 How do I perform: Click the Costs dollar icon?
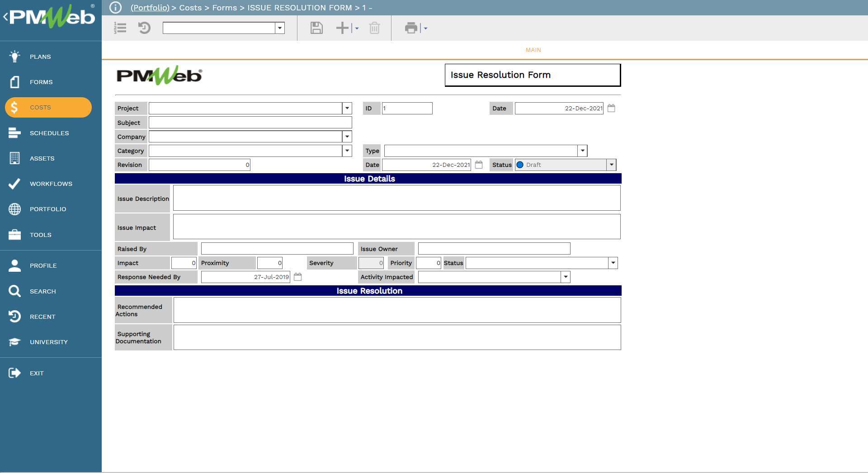14,107
